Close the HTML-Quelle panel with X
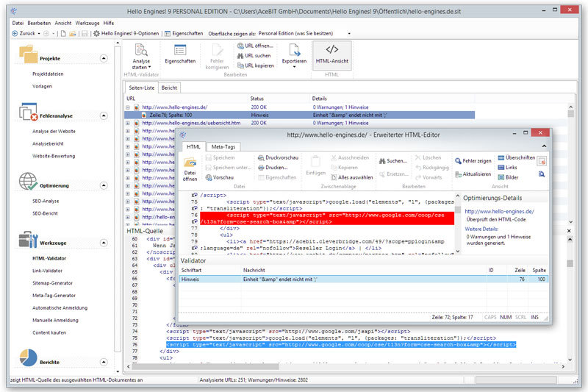The image size is (588, 392). [x=569, y=231]
